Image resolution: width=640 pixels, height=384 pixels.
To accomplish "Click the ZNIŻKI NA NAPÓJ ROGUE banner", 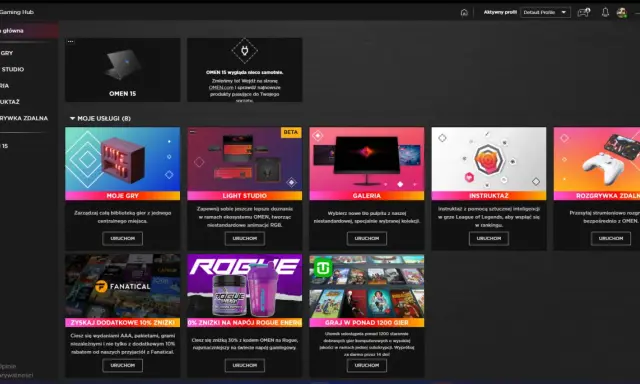I will (244, 323).
